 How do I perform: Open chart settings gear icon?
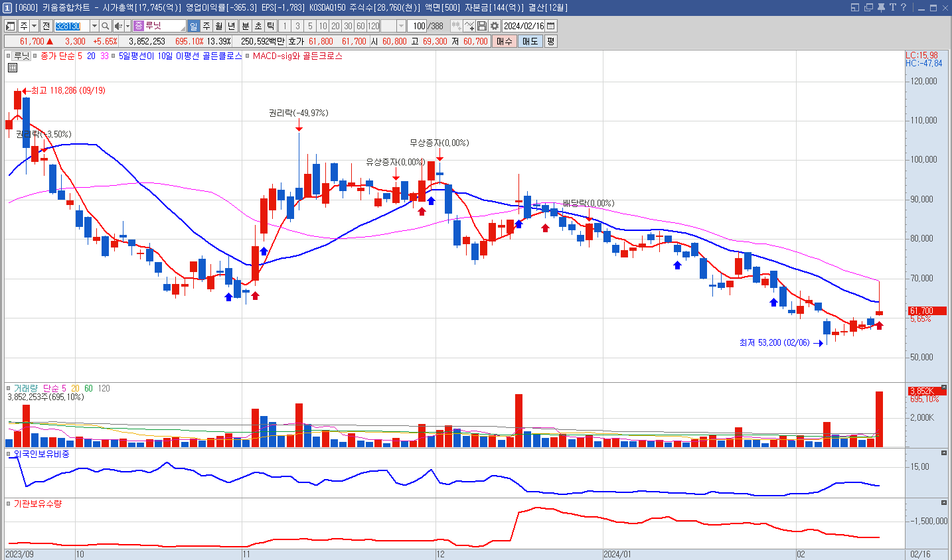coord(495,26)
